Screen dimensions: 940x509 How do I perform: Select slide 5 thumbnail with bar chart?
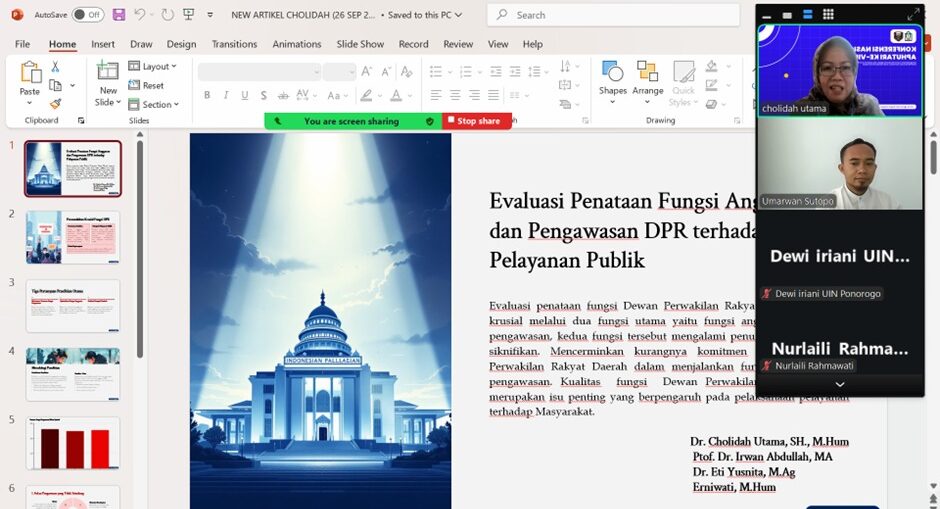click(x=73, y=443)
